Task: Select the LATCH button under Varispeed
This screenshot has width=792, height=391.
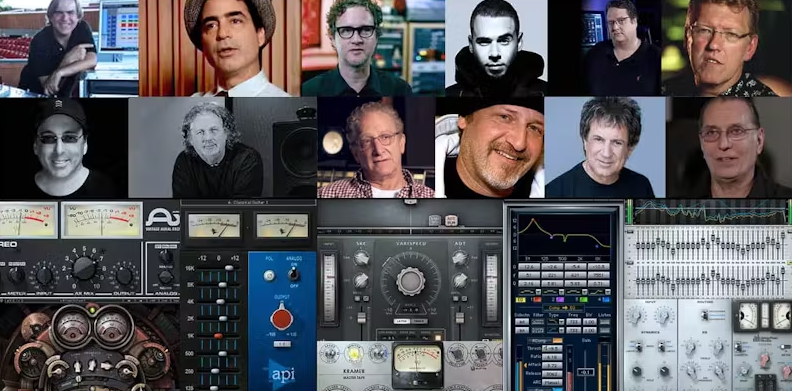Action: (x=401, y=321)
